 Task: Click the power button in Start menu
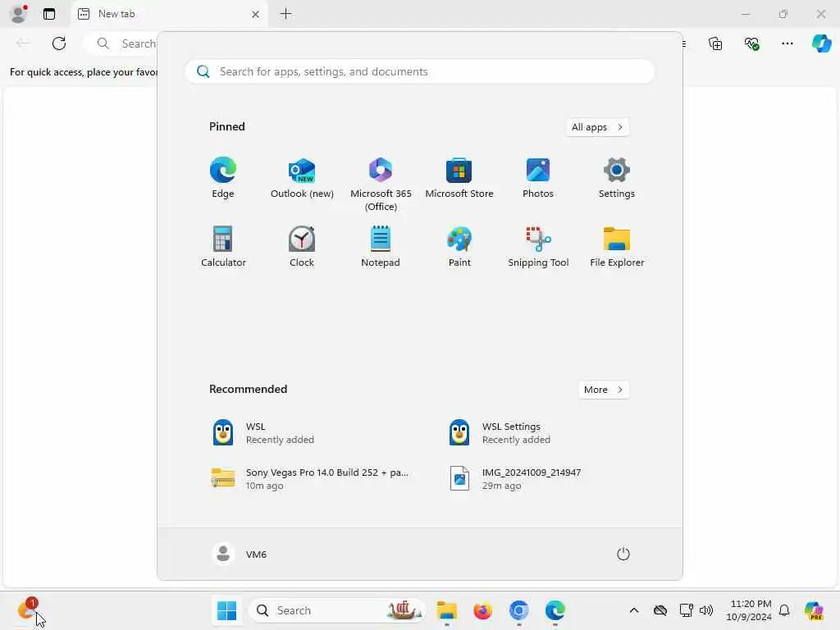point(623,554)
